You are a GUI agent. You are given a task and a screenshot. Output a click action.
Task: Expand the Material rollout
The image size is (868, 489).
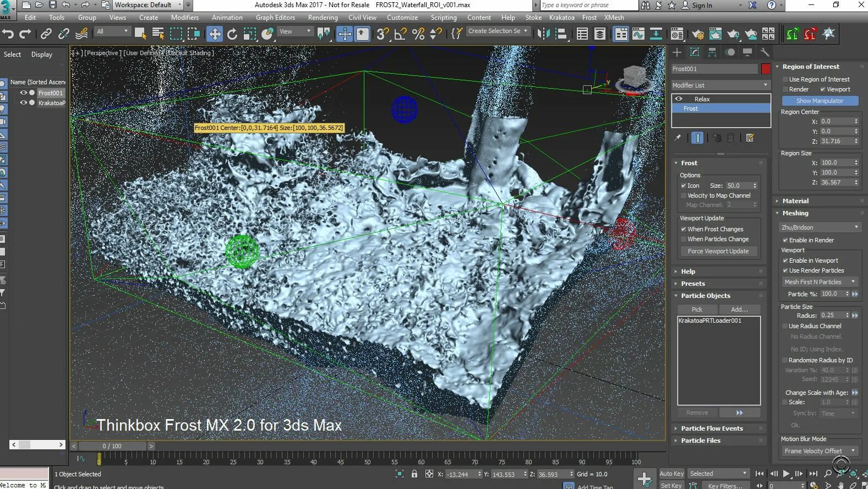[x=819, y=201]
